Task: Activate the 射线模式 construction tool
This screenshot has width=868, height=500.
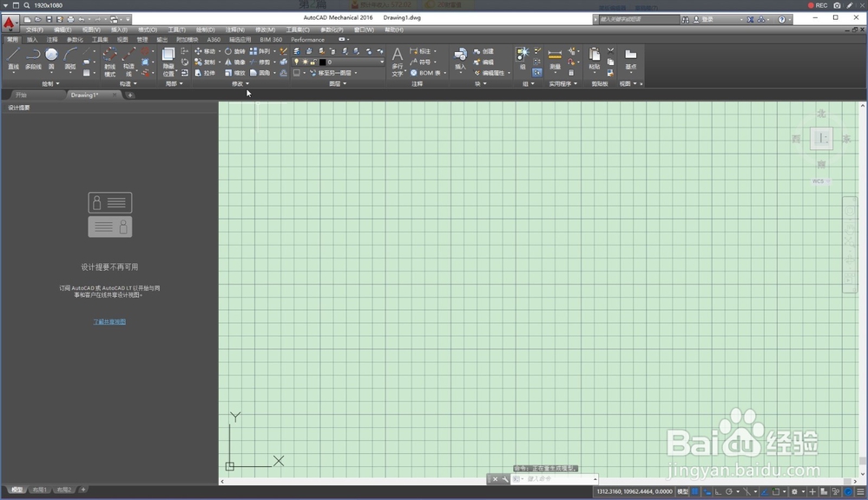Action: [x=109, y=62]
